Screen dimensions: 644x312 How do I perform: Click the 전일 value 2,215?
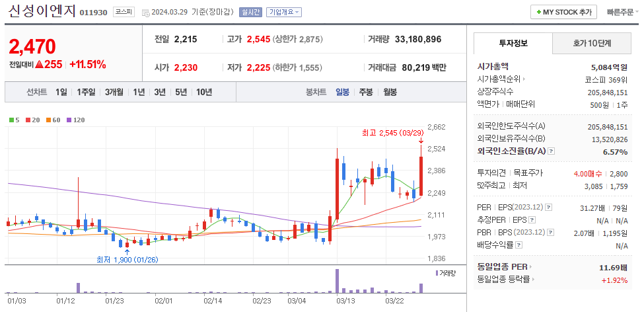pos(186,40)
